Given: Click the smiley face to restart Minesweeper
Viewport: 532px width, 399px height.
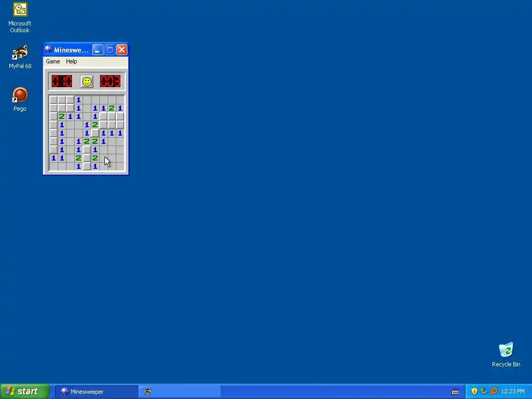Looking at the screenshot, I should tap(87, 82).
